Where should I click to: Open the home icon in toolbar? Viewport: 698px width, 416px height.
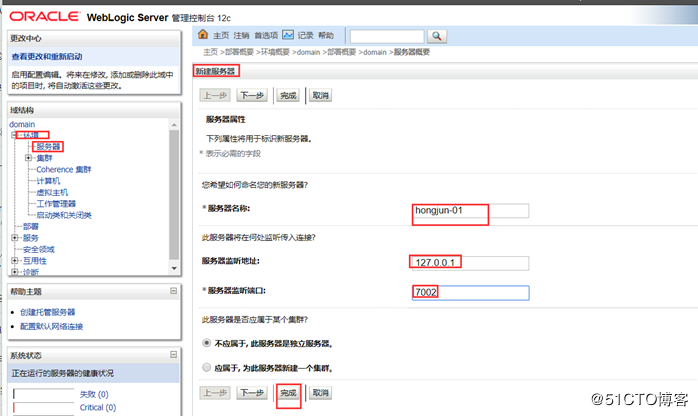click(x=203, y=35)
